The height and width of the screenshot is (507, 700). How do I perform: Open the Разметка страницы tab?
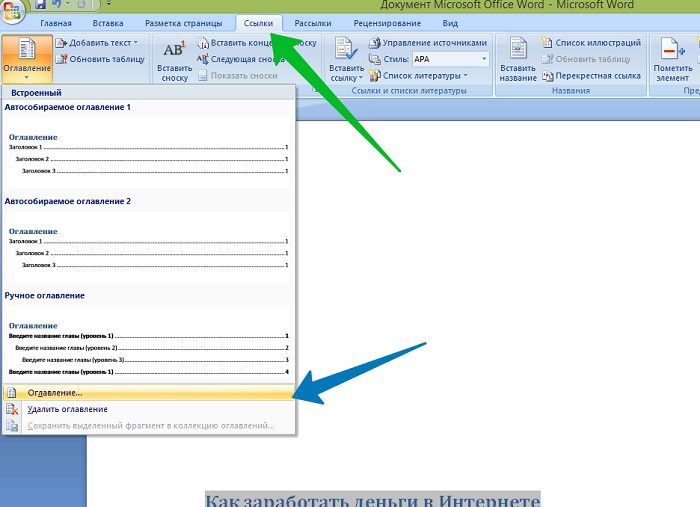(x=183, y=23)
